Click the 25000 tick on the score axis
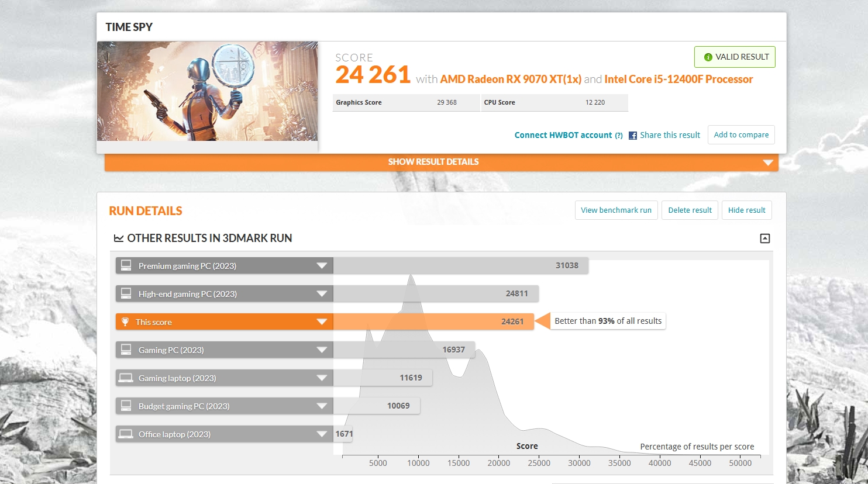The width and height of the screenshot is (868, 484). 539,463
